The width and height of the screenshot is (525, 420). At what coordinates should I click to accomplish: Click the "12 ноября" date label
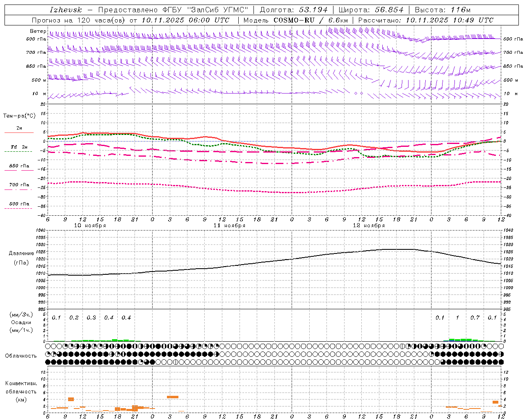pyautogui.click(x=369, y=226)
